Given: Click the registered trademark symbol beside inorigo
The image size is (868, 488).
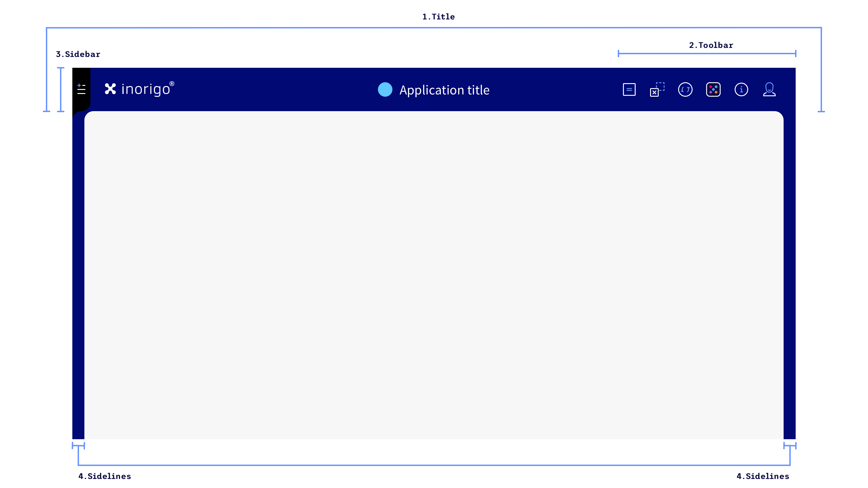Looking at the screenshot, I should (172, 84).
